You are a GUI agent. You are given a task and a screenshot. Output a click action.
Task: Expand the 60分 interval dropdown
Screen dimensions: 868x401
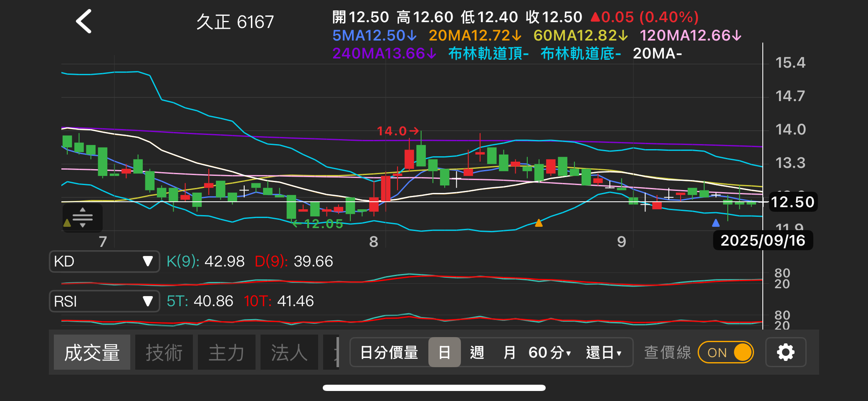click(x=549, y=352)
